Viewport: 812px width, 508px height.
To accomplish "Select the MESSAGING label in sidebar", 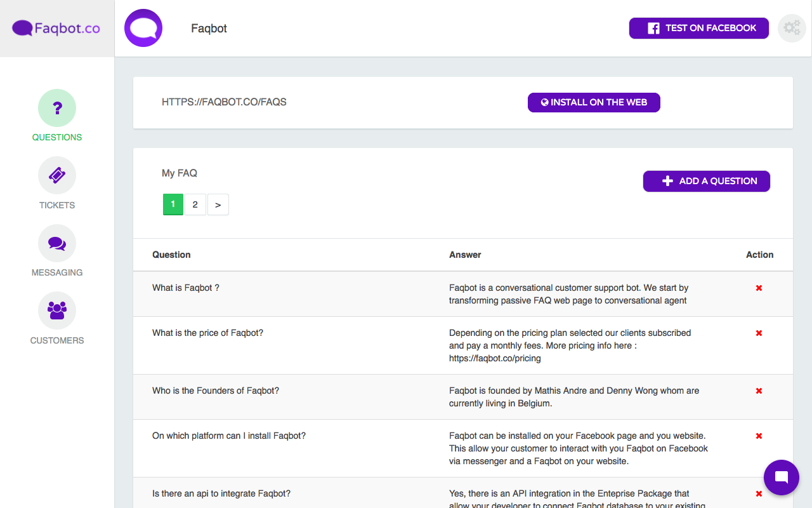I will [x=57, y=272].
